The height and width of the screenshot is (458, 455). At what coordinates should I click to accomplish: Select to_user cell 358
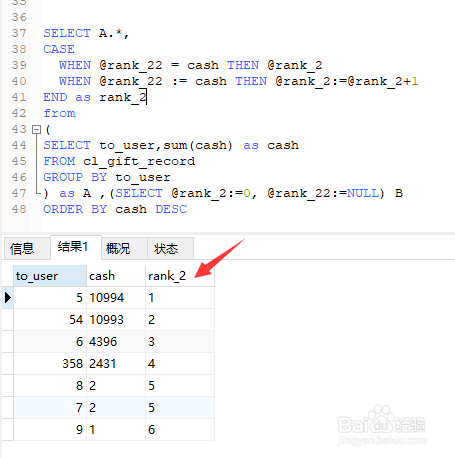pos(50,364)
